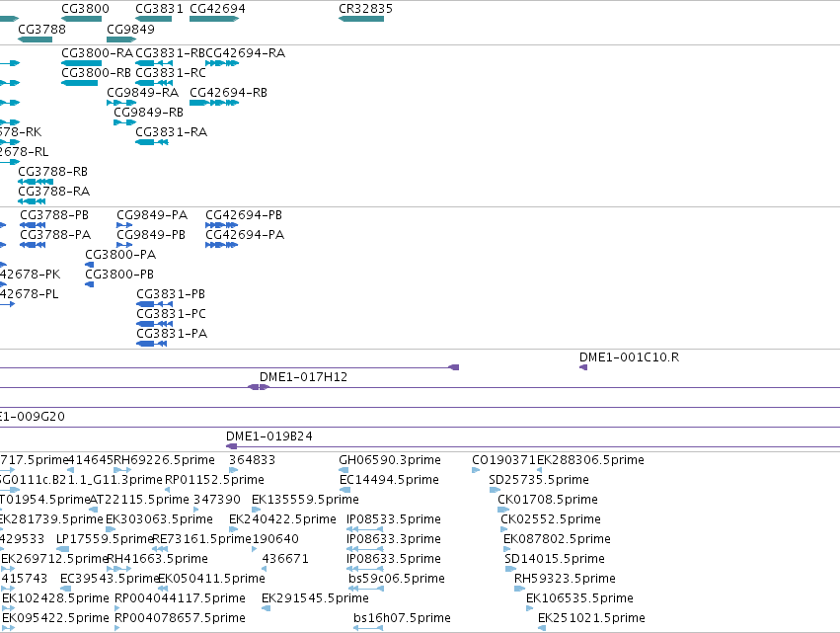Select the EK240422.5prime EST

233,529
